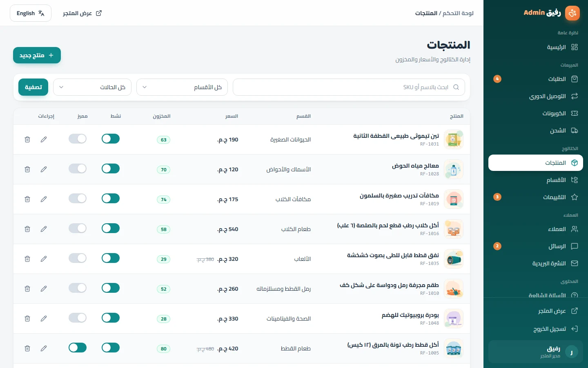Click the search magnifier icon
588x368 pixels.
pyautogui.click(x=456, y=87)
